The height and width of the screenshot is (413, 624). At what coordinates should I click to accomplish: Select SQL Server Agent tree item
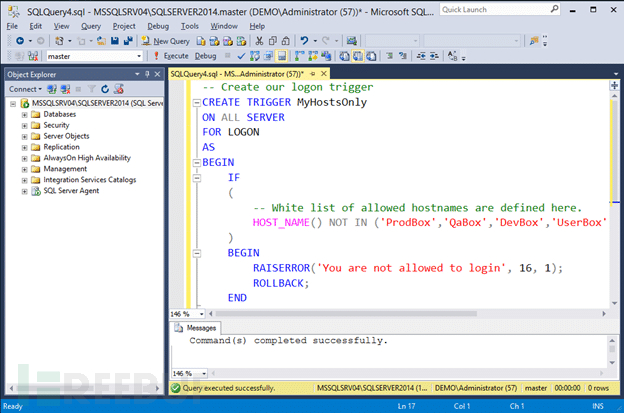[x=71, y=191]
